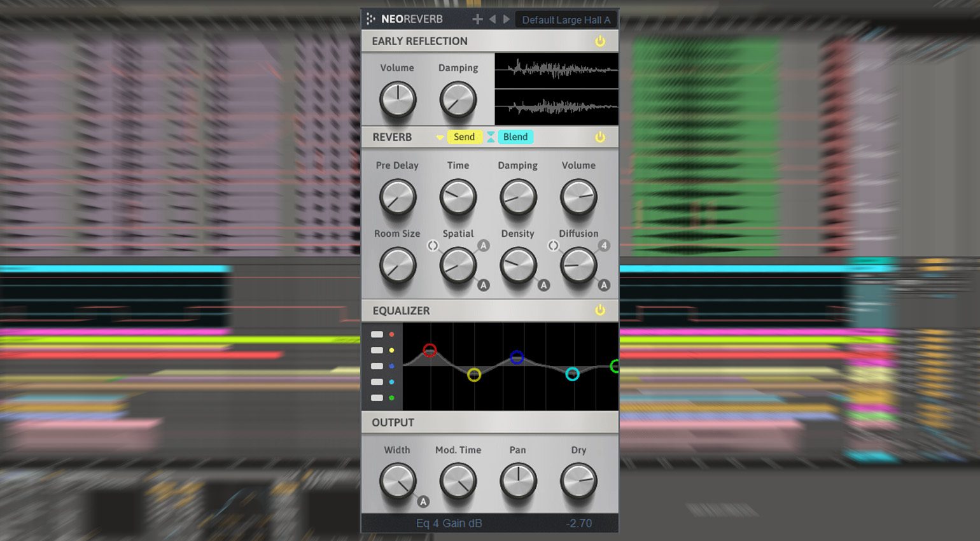Click the plus icon to add preset
980x541 pixels.
(x=477, y=20)
